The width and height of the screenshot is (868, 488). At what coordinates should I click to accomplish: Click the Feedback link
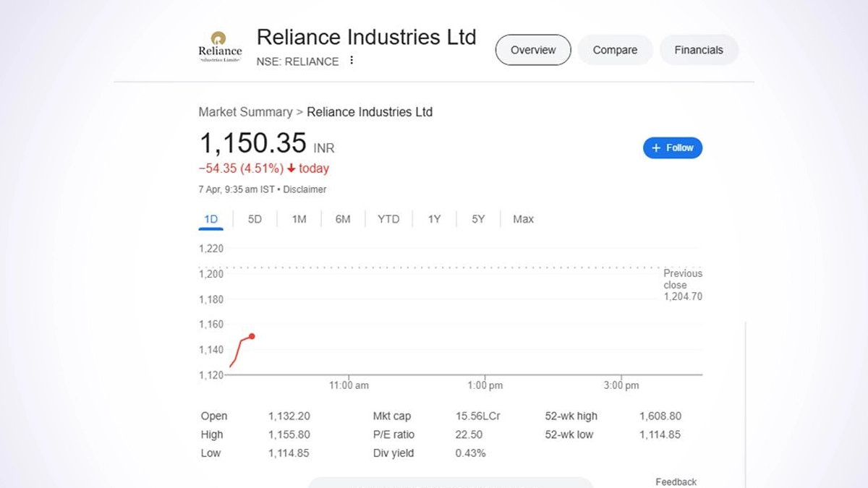676,481
